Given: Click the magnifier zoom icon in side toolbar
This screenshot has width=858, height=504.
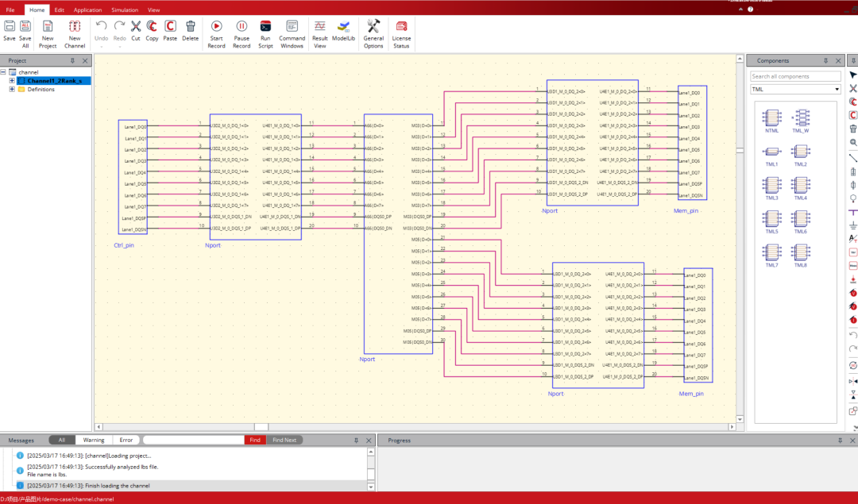Looking at the screenshot, I should 853,142.
